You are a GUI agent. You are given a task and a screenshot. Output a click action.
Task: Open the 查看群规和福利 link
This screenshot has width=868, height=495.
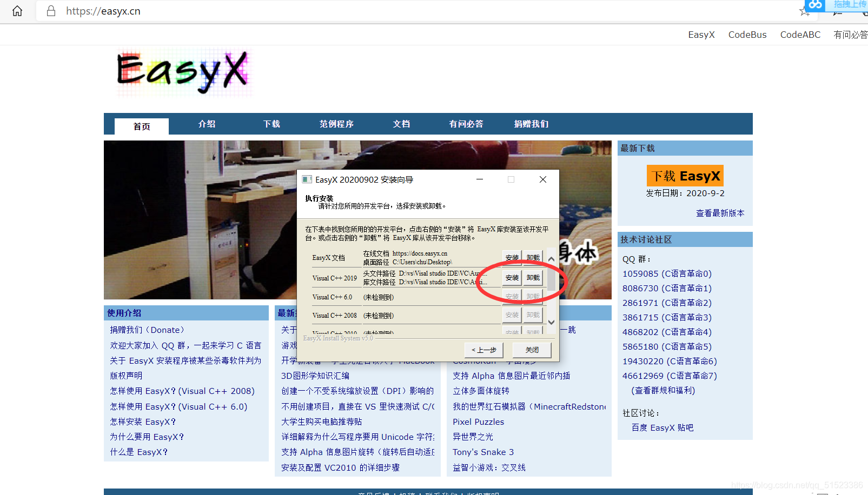(x=663, y=390)
